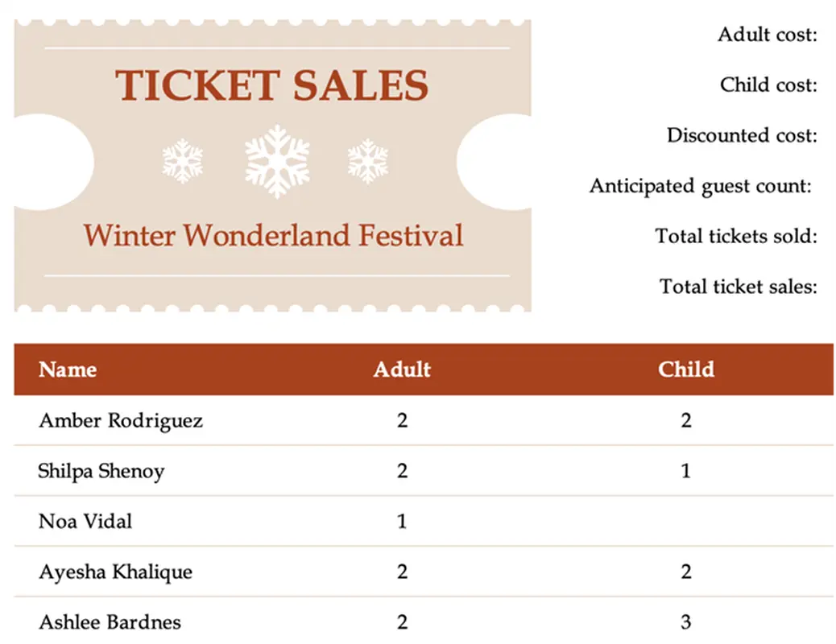Select the Amber Rodriguez name cell

[121, 420]
